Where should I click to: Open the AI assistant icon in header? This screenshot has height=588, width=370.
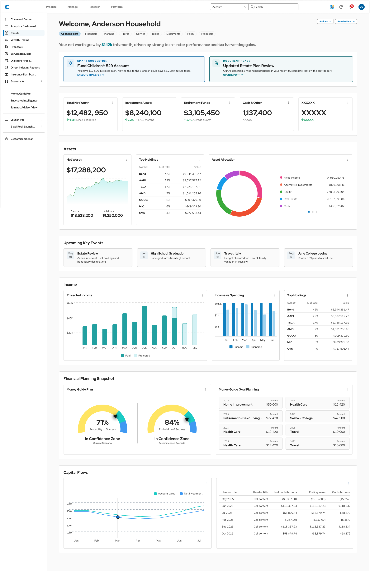click(x=332, y=7)
